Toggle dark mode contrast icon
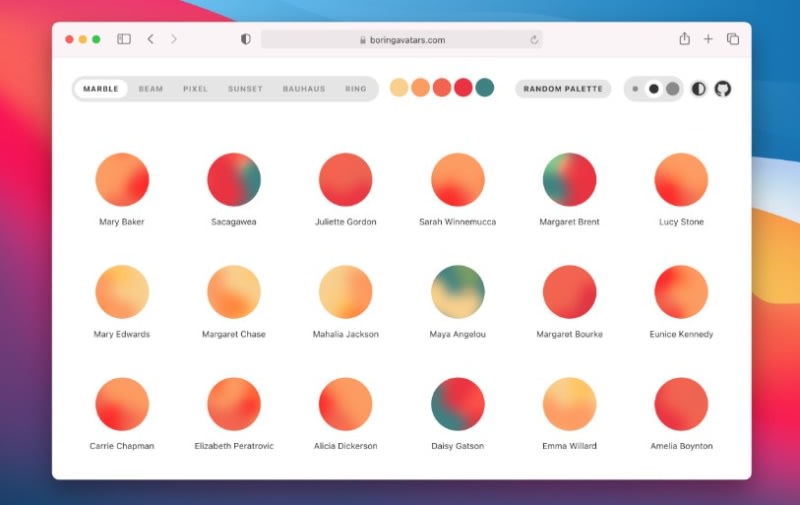The width and height of the screenshot is (800, 505). pos(698,89)
